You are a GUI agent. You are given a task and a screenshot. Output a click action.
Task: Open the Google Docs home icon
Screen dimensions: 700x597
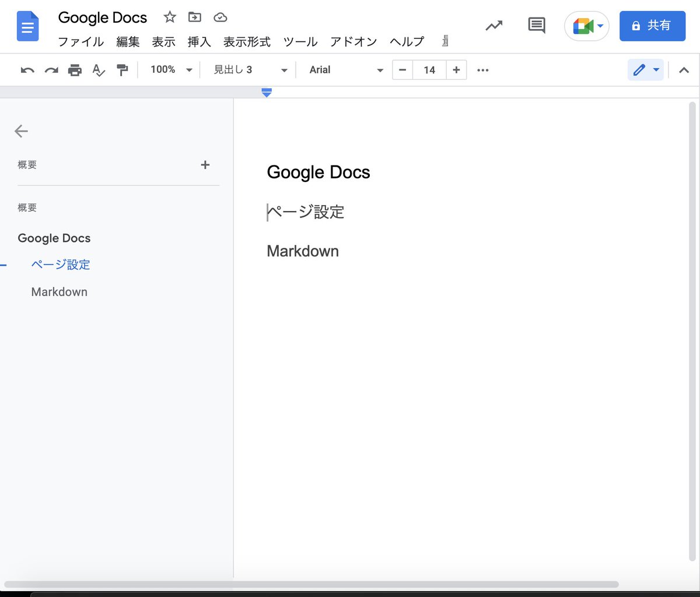point(28,26)
